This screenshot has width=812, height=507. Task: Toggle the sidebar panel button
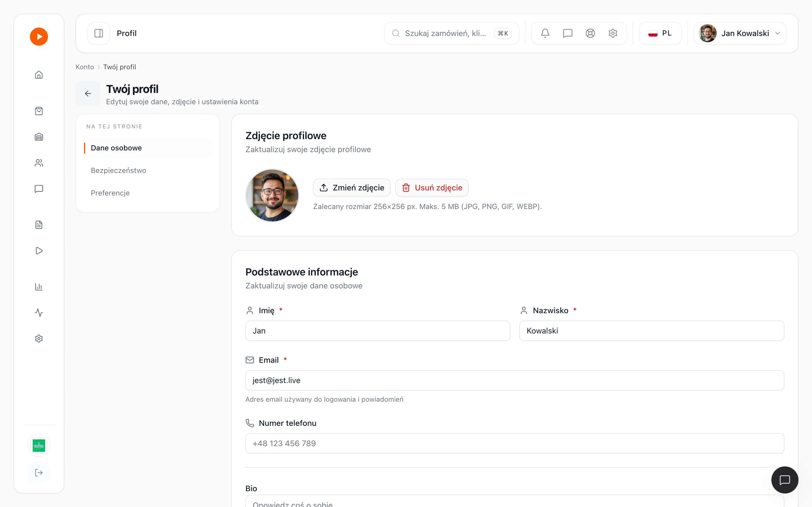pos(99,33)
